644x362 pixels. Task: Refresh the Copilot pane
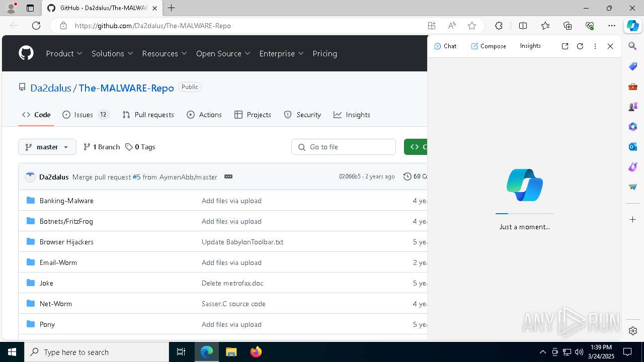click(x=580, y=46)
